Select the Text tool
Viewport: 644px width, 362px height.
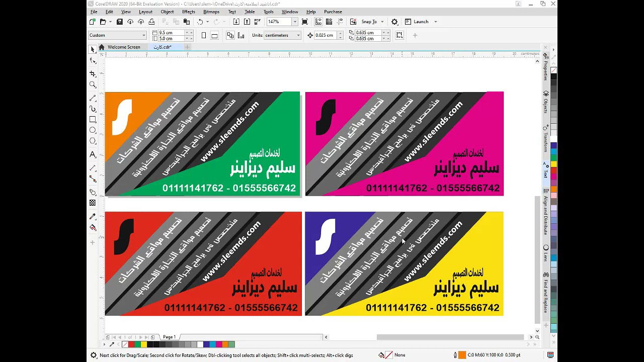coord(93,155)
